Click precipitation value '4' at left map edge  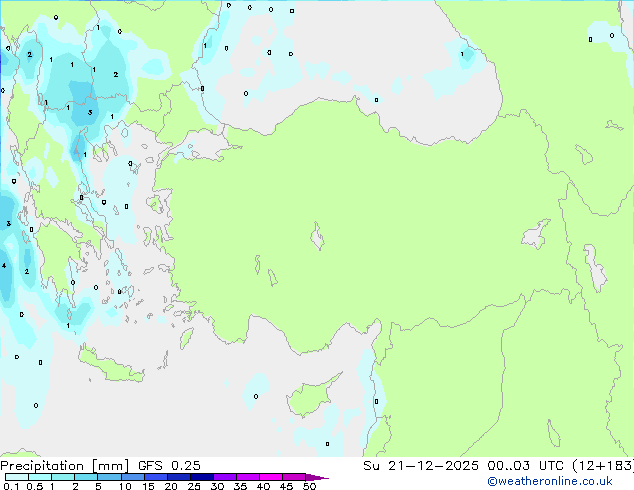pos(4,266)
